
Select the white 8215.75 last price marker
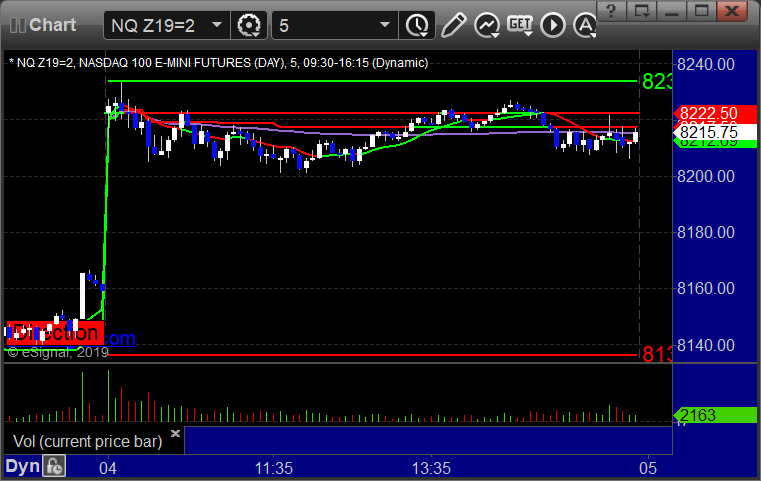point(715,132)
